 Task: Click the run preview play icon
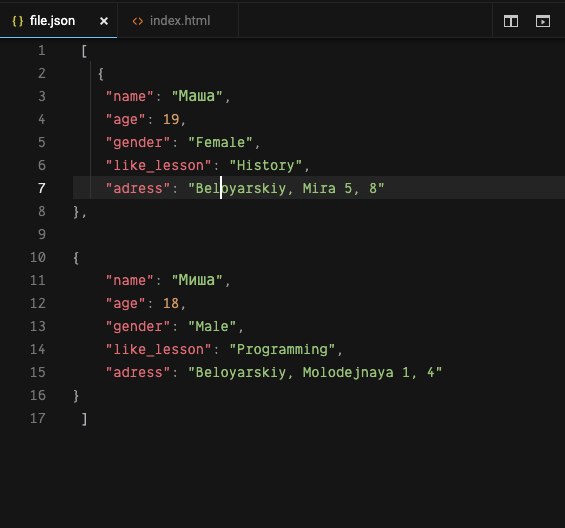tap(543, 21)
